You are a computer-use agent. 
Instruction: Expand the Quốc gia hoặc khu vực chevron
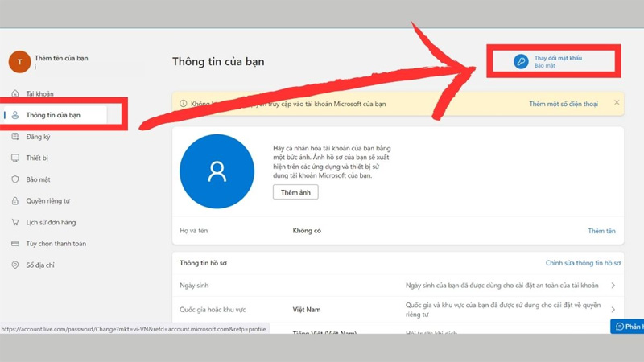(613, 310)
